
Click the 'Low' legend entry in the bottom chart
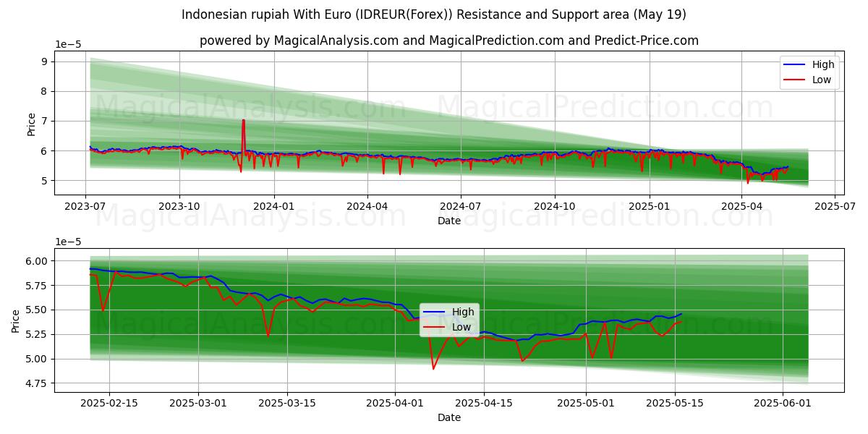tap(448, 328)
